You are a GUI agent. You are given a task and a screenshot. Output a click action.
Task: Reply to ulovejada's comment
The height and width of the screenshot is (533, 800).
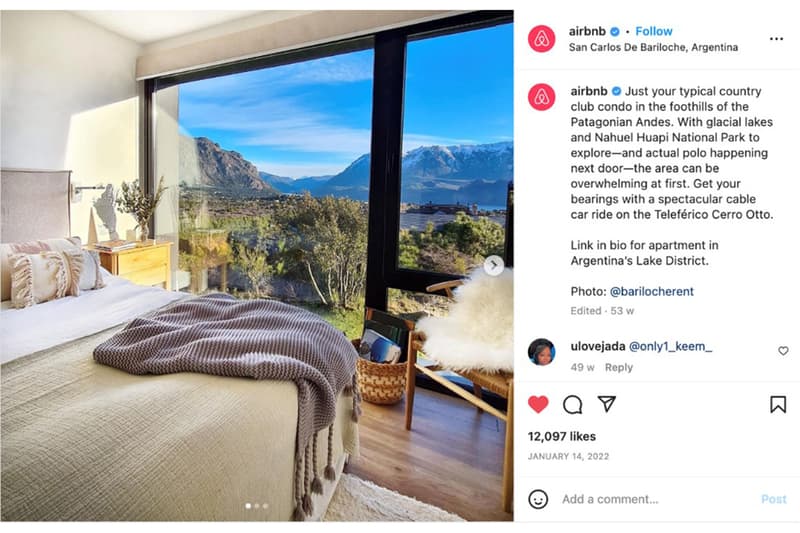618,367
